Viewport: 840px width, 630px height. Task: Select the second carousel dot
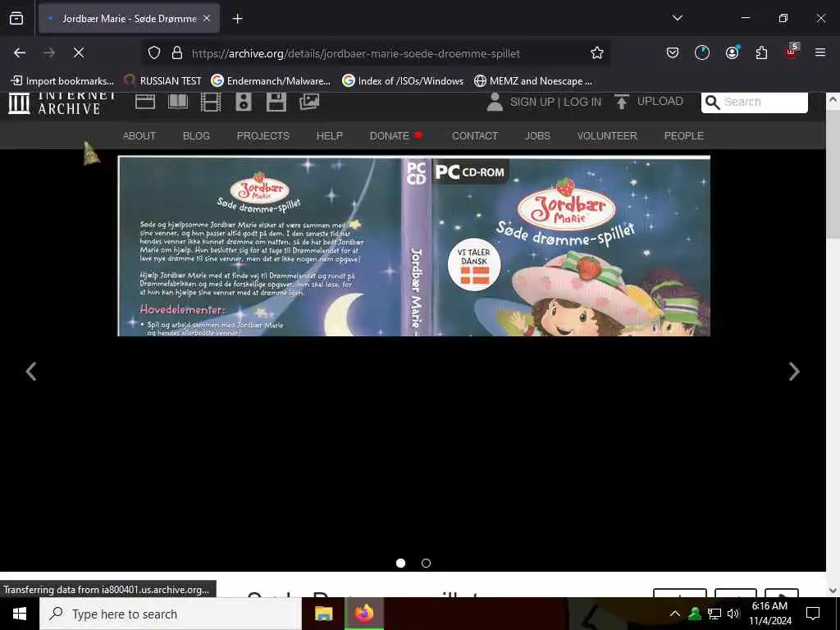click(x=426, y=563)
